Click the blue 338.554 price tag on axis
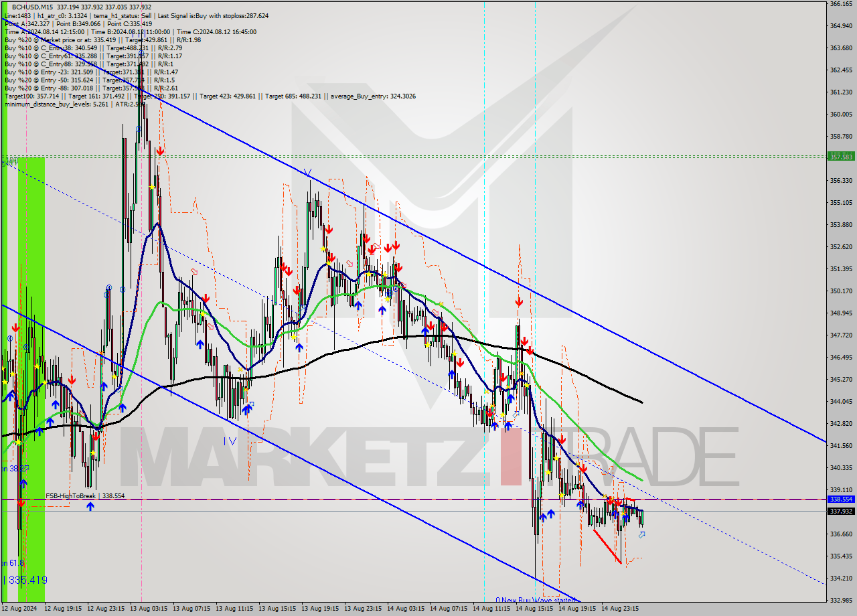Viewport: 857px width, 616px height. pos(841,499)
